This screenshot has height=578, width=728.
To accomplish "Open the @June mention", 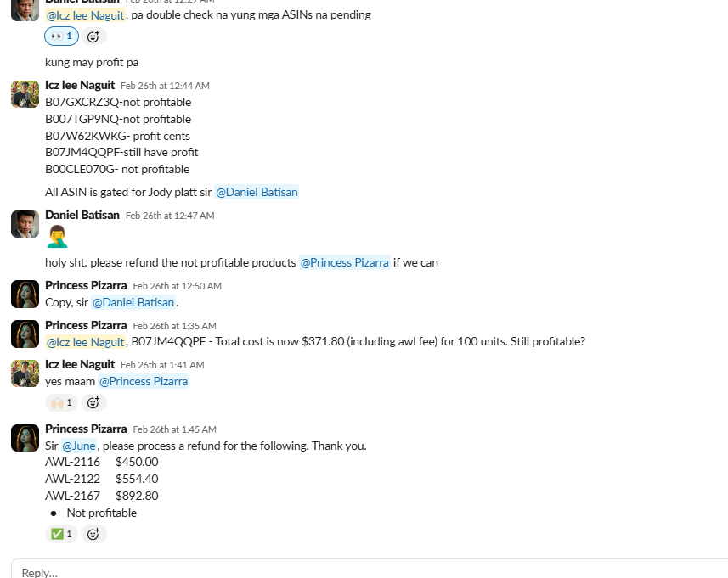I will 80,446.
